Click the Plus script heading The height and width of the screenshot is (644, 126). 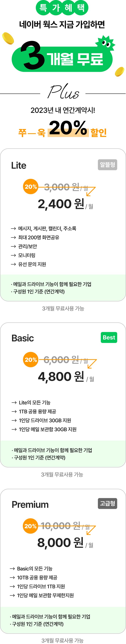click(63, 92)
